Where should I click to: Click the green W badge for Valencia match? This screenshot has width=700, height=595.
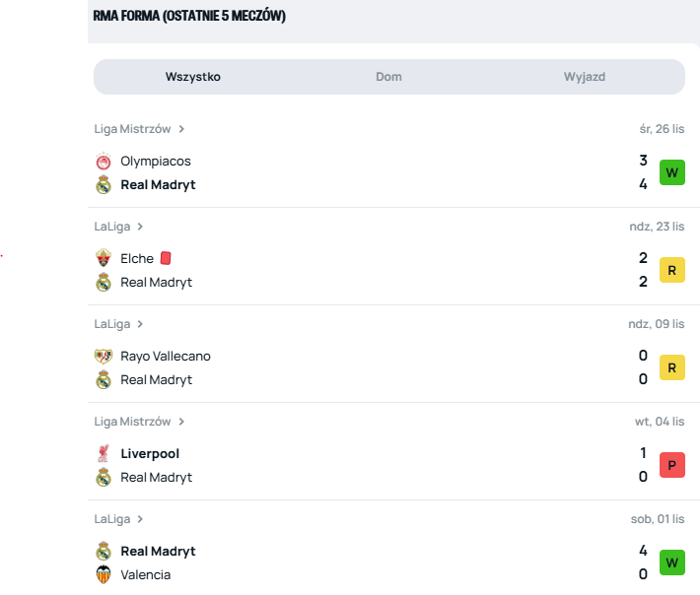tap(672, 563)
